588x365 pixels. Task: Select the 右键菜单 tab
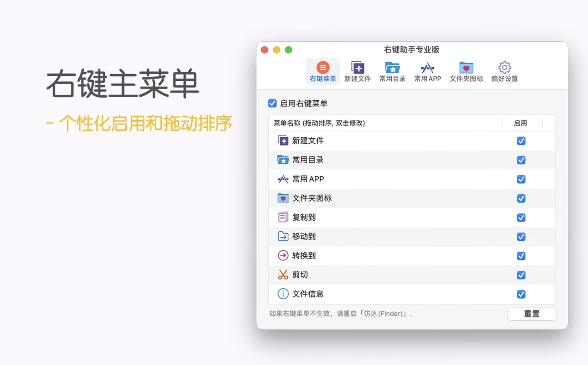(323, 71)
